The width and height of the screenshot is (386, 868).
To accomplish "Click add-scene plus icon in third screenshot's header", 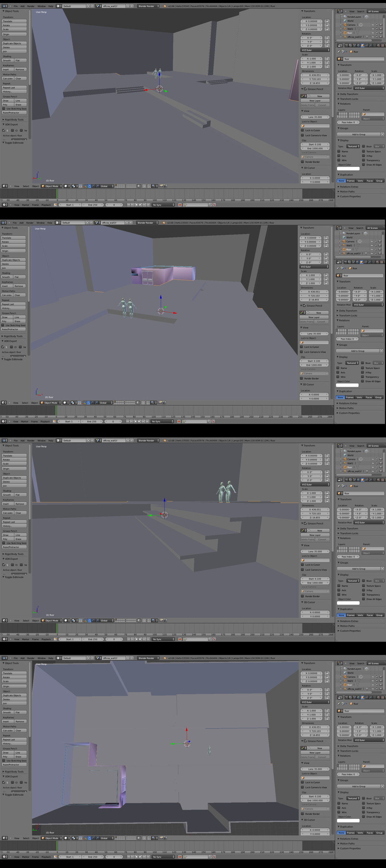I will [128, 440].
